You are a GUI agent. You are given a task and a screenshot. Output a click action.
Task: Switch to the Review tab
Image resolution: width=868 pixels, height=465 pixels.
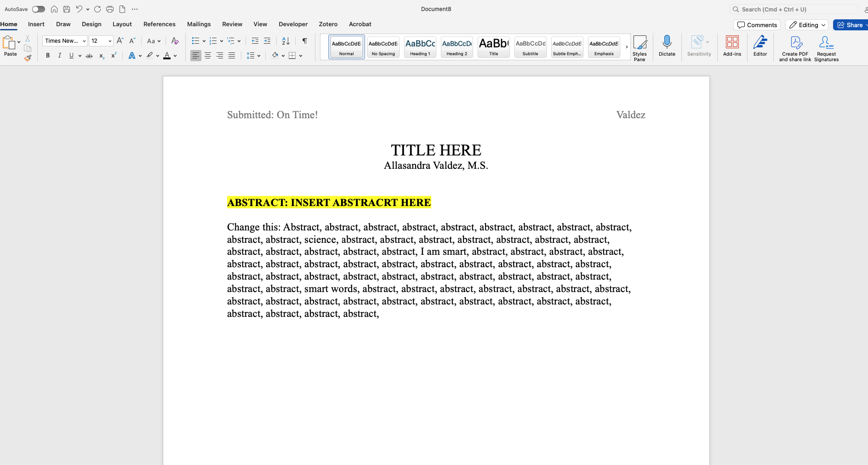(232, 24)
